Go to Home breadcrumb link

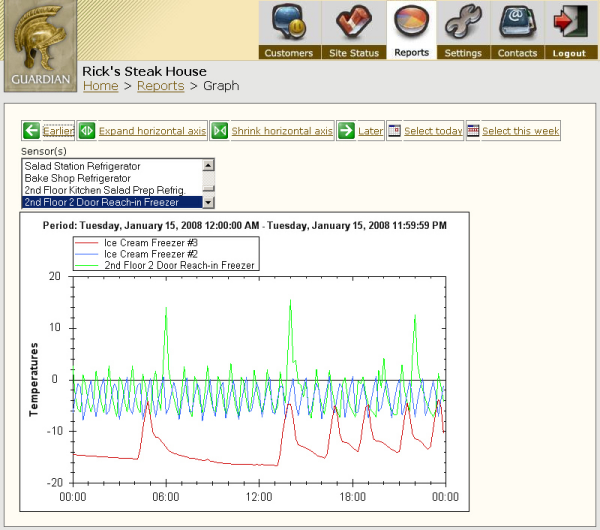[x=100, y=86]
